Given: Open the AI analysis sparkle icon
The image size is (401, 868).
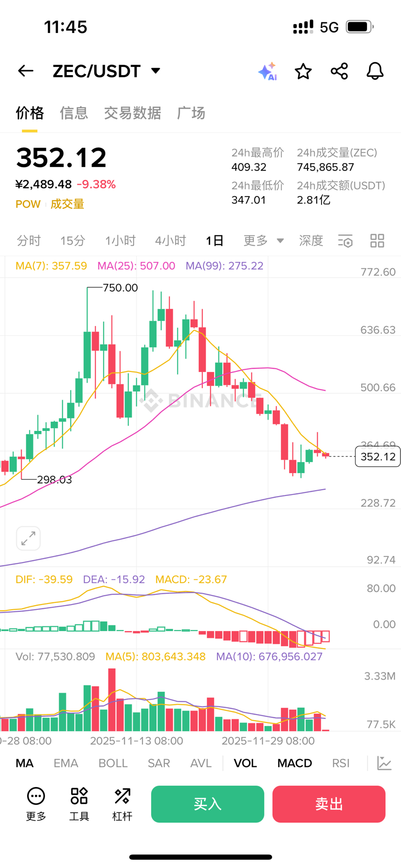Looking at the screenshot, I should (x=267, y=71).
